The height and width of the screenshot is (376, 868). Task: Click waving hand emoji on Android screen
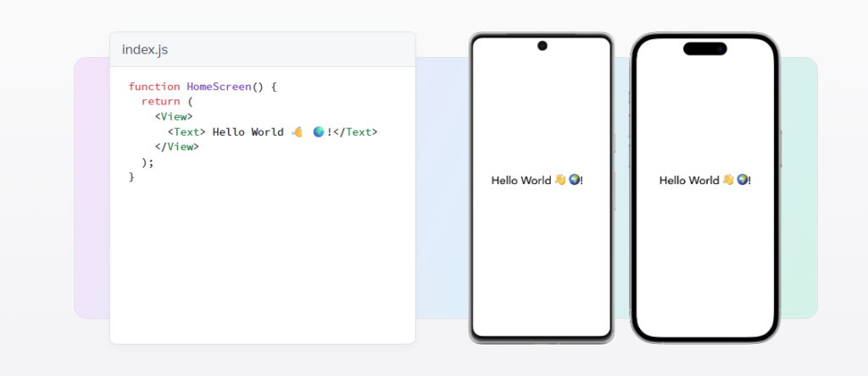click(560, 180)
